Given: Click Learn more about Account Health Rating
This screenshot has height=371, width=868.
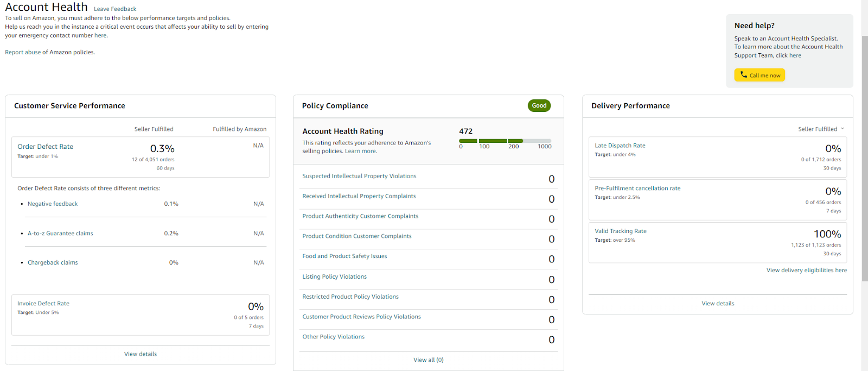Looking at the screenshot, I should (x=360, y=151).
